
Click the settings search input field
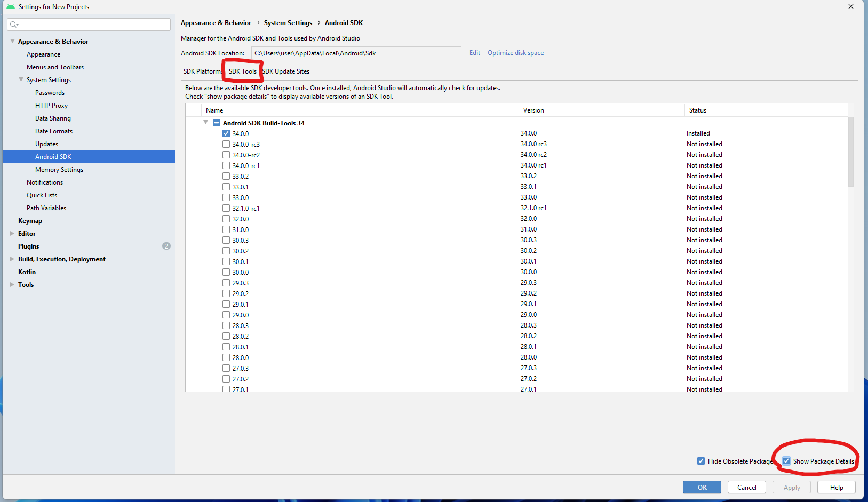click(x=89, y=25)
